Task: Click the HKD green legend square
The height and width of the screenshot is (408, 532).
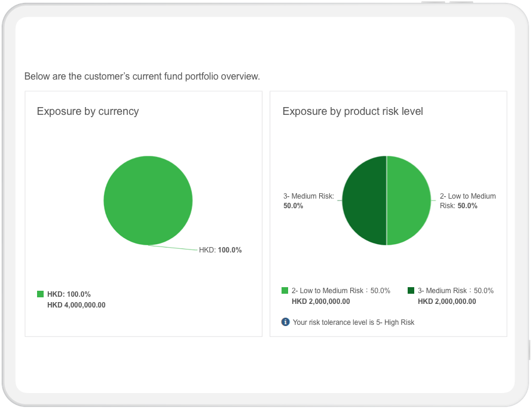Action: [41, 294]
